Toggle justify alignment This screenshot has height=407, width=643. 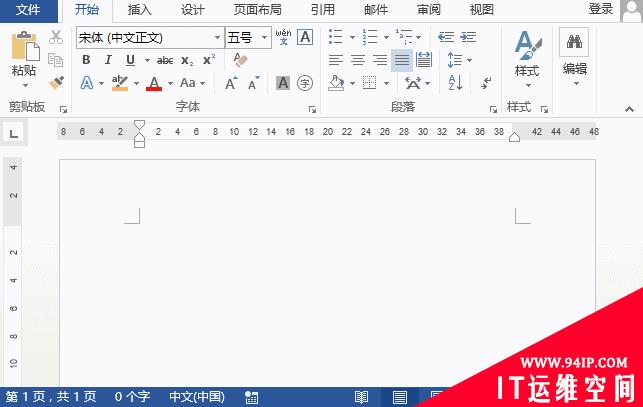(x=402, y=60)
